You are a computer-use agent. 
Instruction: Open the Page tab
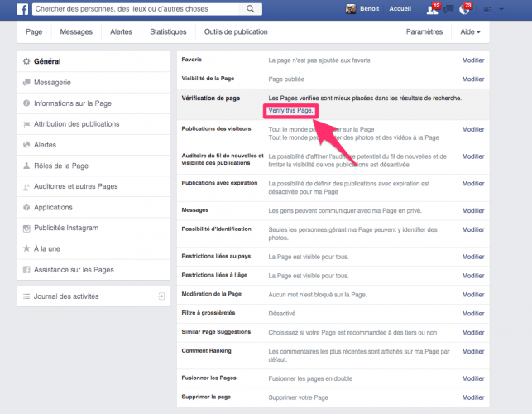[34, 32]
